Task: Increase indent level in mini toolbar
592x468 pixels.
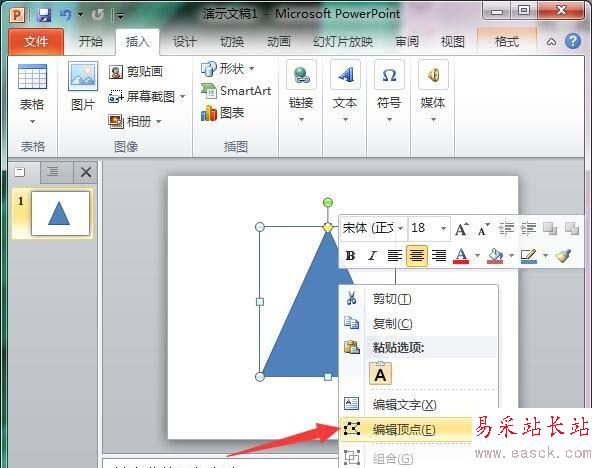Action: (528, 228)
